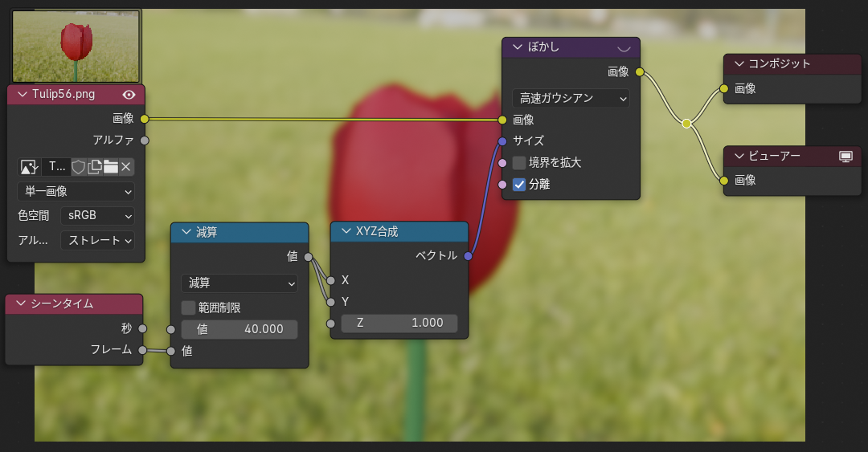Collapse the XYZ合成 node
868x452 pixels.
(x=346, y=231)
